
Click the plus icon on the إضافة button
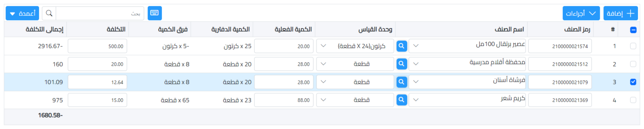[630, 13]
